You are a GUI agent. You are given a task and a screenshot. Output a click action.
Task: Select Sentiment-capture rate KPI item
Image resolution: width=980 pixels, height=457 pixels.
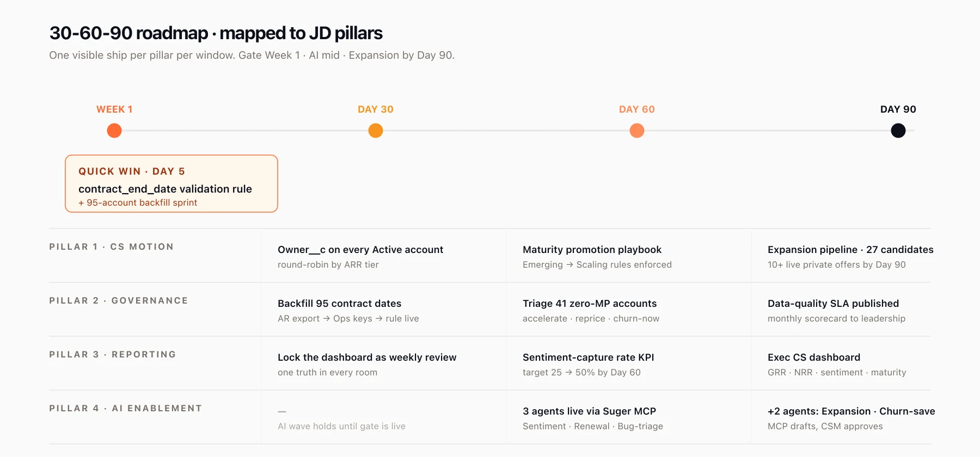pyautogui.click(x=588, y=357)
